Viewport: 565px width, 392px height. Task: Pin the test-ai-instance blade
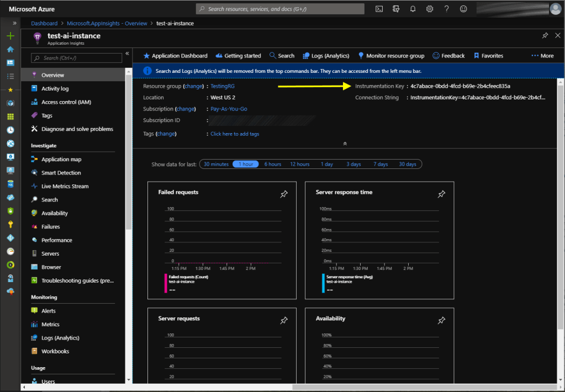[x=545, y=35]
